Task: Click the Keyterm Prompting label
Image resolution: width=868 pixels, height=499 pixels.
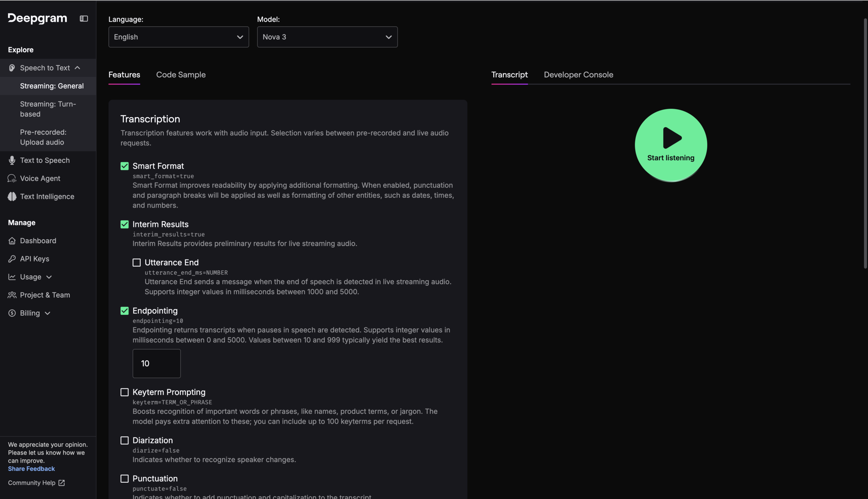Action: tap(169, 392)
